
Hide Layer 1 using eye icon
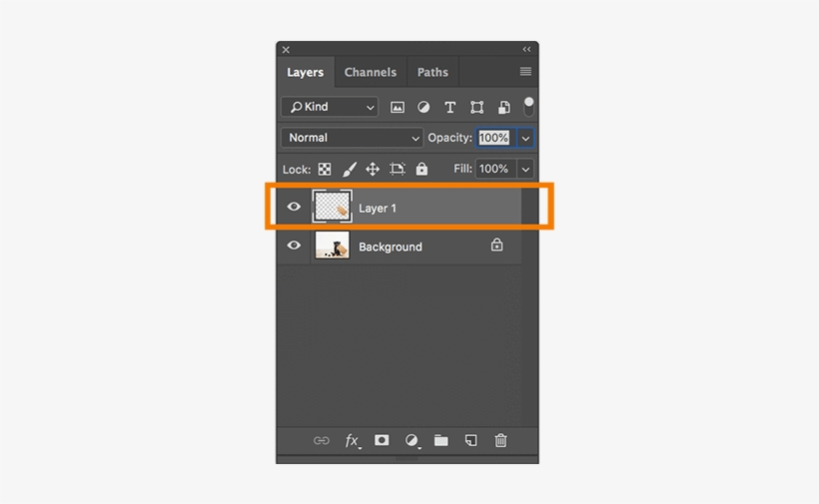[294, 208]
